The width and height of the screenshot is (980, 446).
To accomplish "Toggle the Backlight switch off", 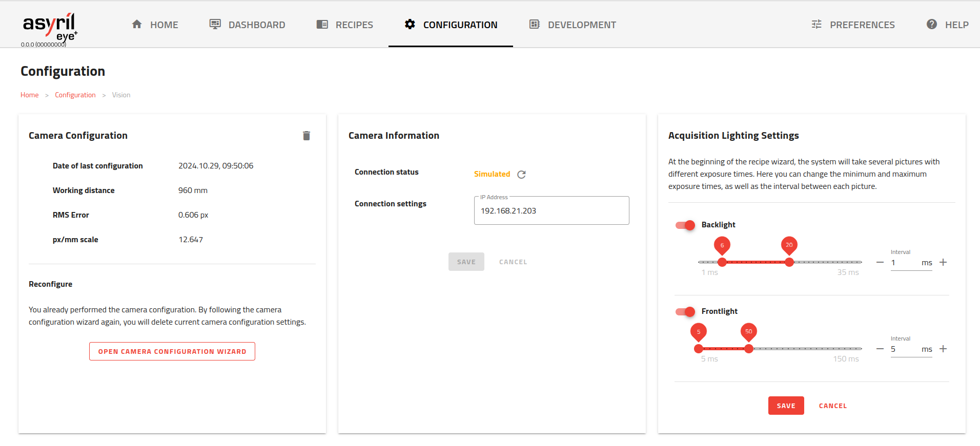I will [x=685, y=225].
